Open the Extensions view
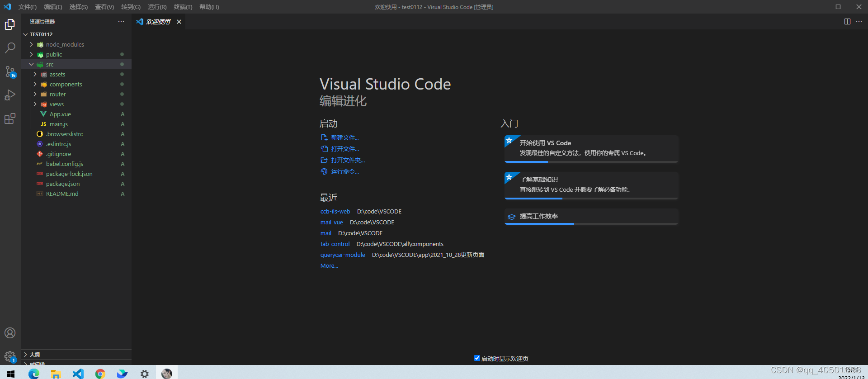Screen dimensions: 868x379 (10, 118)
